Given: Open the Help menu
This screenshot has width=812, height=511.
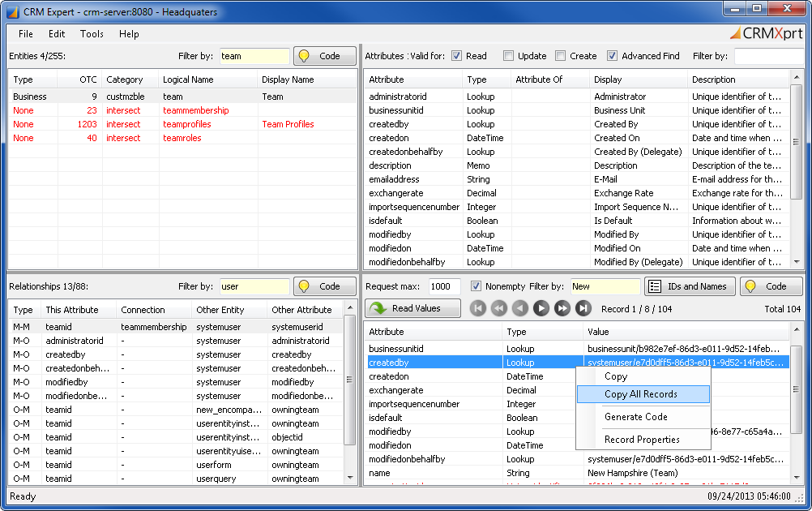Looking at the screenshot, I should tap(129, 34).
